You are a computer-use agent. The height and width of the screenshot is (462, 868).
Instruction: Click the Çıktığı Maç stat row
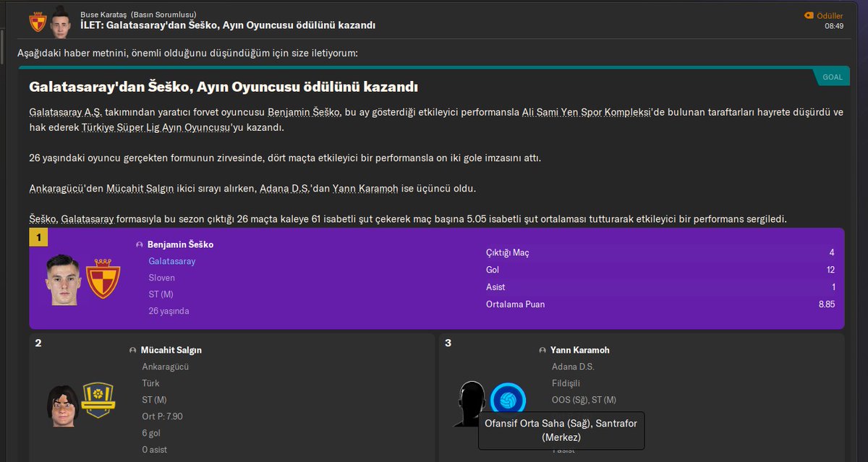point(660,252)
